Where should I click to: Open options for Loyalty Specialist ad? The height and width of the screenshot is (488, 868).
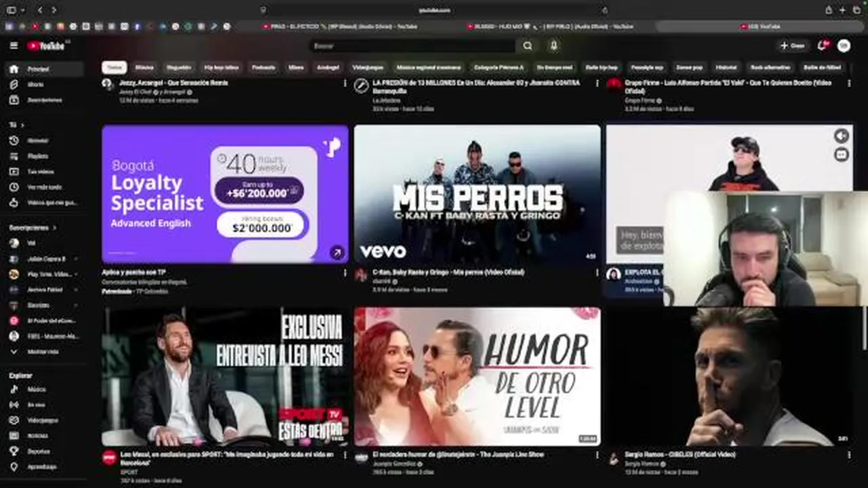coord(344,273)
